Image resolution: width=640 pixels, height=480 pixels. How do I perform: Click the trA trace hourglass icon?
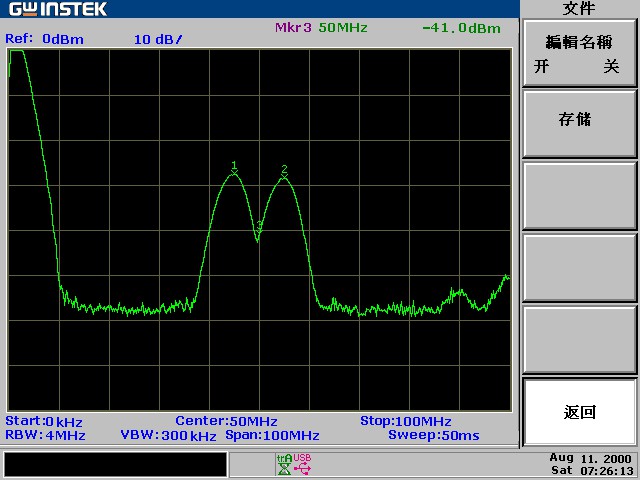point(284,464)
